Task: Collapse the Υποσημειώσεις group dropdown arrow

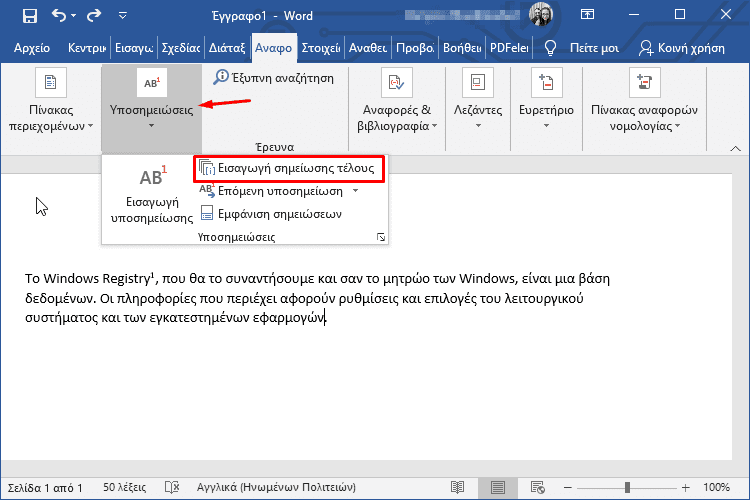Action: (151, 126)
